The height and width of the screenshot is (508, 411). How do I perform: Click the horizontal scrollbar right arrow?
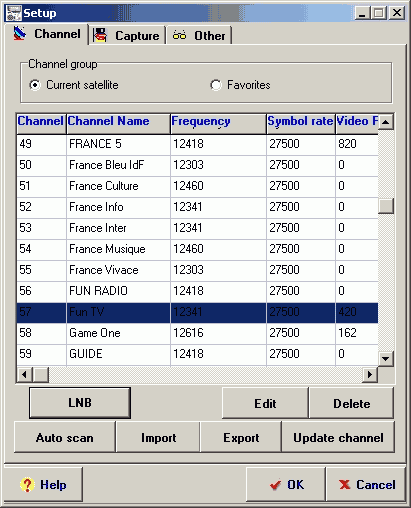click(x=370, y=375)
